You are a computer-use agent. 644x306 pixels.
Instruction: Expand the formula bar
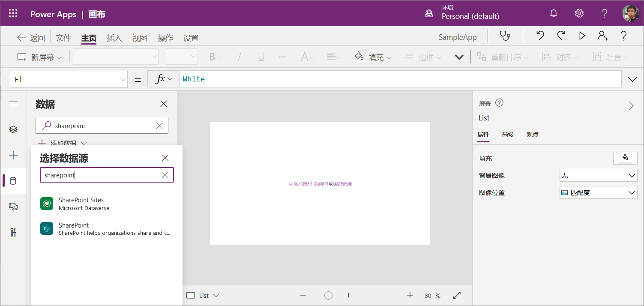pyautogui.click(x=632, y=79)
